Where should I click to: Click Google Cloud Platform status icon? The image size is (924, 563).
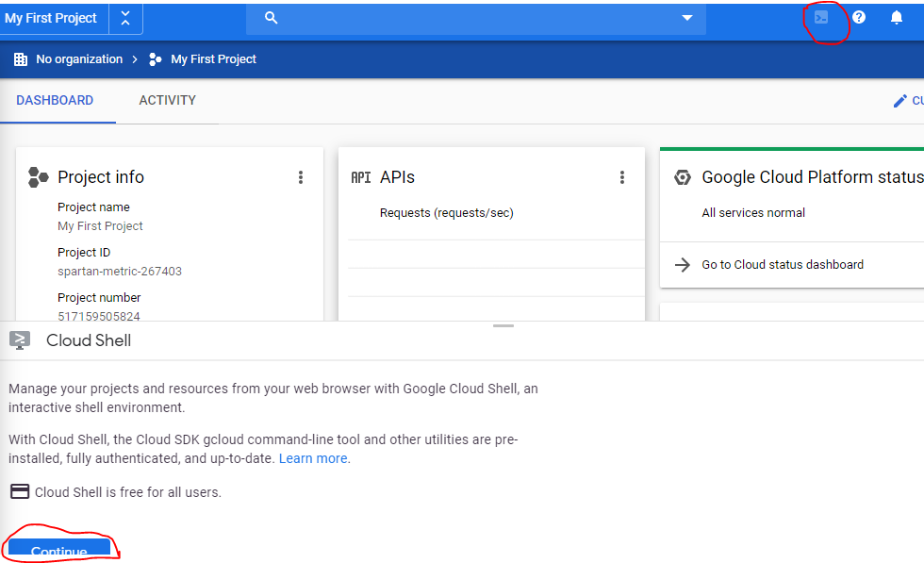[x=683, y=177]
